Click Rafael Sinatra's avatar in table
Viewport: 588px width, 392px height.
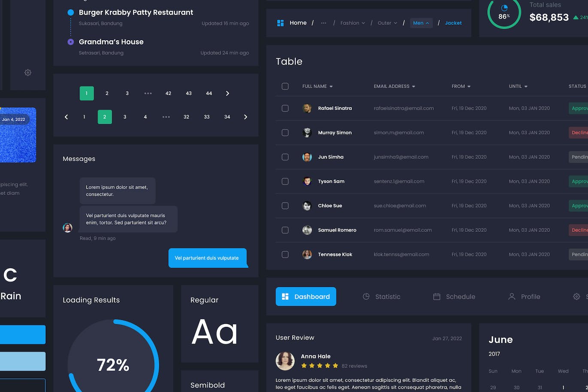point(307,108)
